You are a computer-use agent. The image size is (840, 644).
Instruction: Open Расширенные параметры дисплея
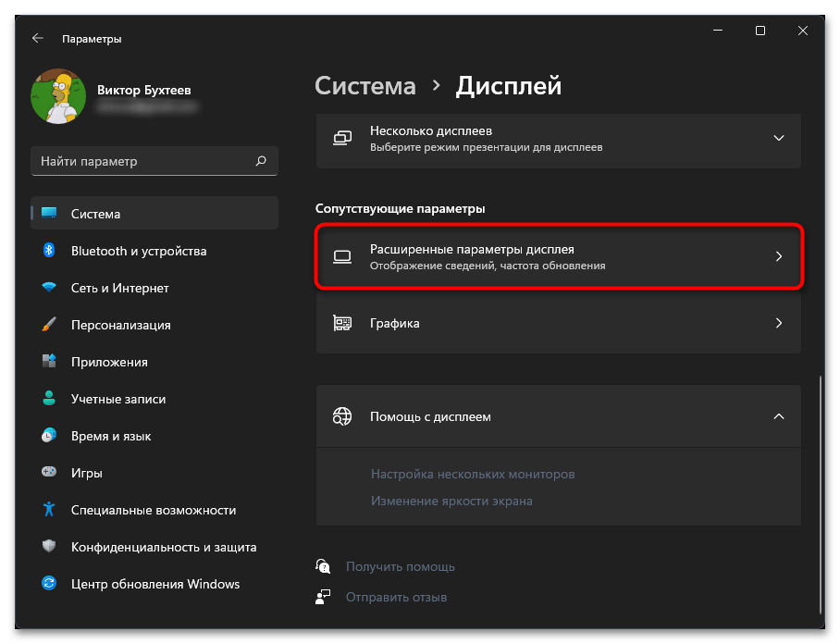click(x=559, y=256)
